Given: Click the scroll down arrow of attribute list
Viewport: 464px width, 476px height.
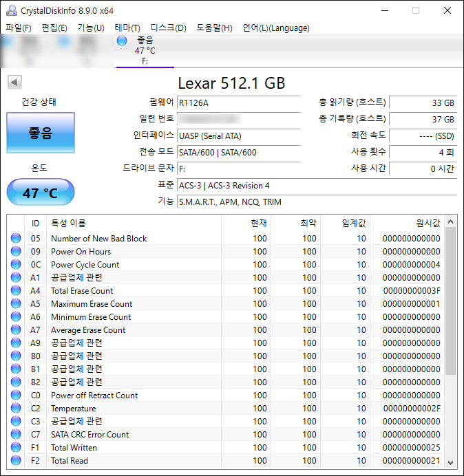Looking at the screenshot, I should pyautogui.click(x=451, y=462).
